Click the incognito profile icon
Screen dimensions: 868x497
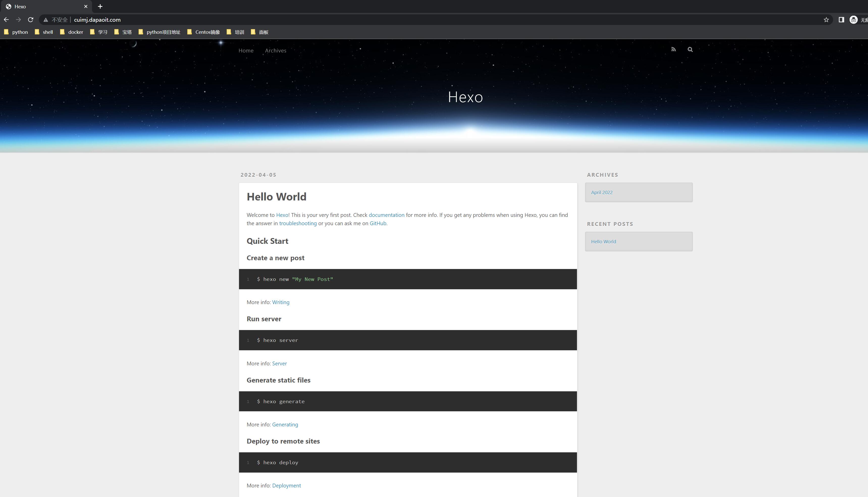pos(854,20)
